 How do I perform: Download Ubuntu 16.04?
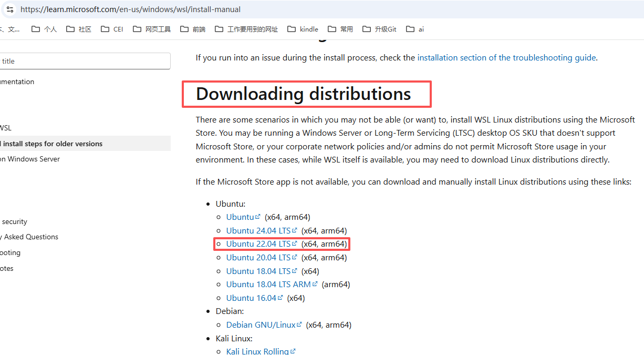255,298
